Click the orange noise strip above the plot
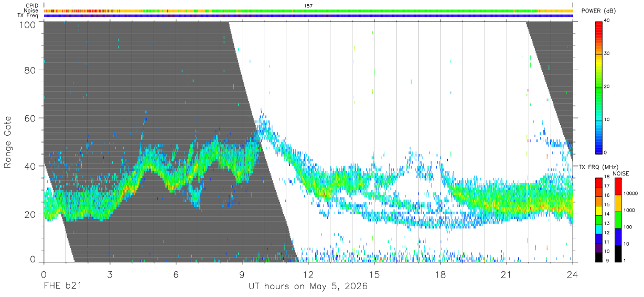 pos(308,10)
